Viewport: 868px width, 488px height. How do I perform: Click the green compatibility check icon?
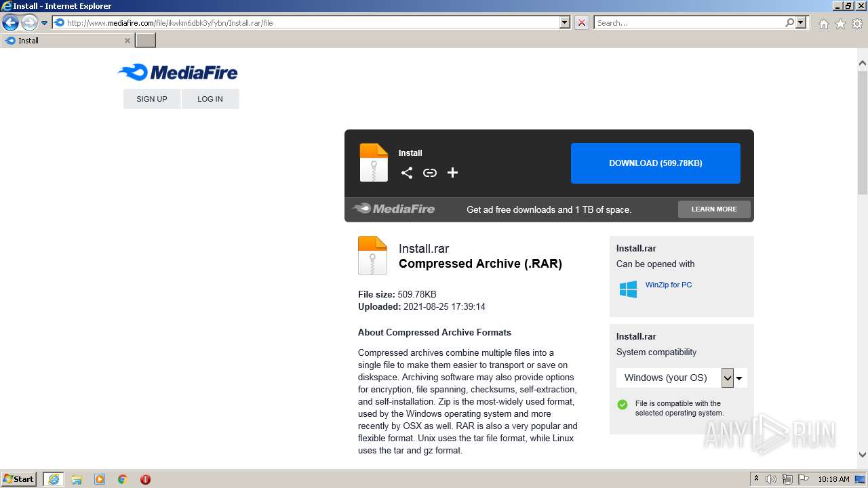click(623, 405)
